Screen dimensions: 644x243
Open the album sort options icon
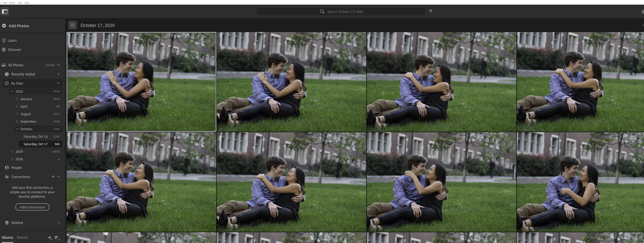(x=57, y=237)
